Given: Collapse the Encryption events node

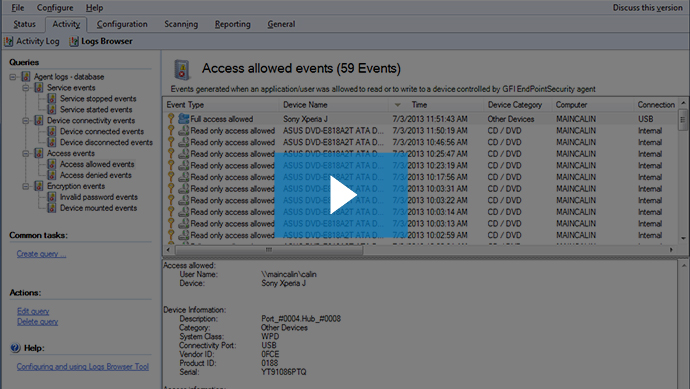Looking at the screenshot, I should click(26, 186).
